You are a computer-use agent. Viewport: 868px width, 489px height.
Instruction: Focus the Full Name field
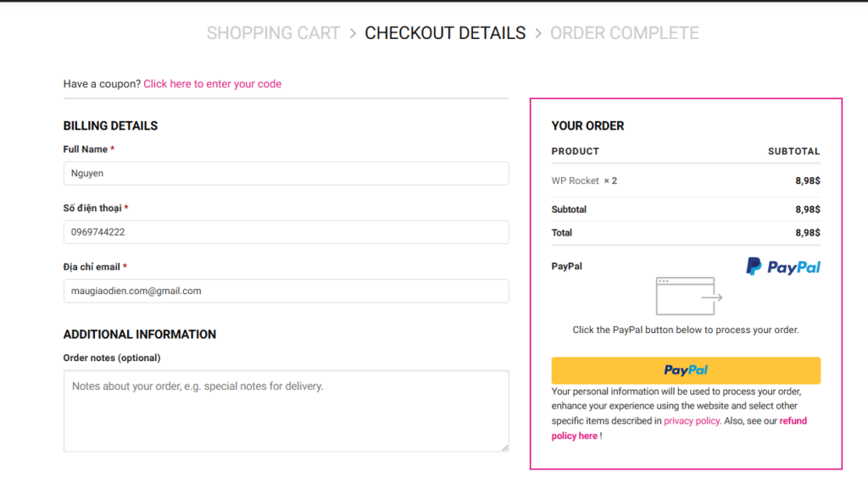(x=286, y=174)
